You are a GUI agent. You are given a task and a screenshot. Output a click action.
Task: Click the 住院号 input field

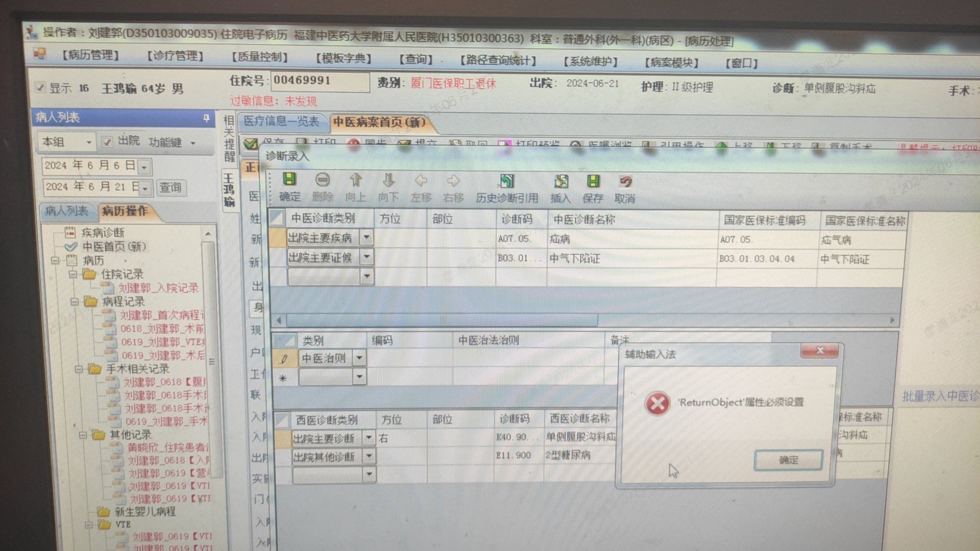coord(320,81)
